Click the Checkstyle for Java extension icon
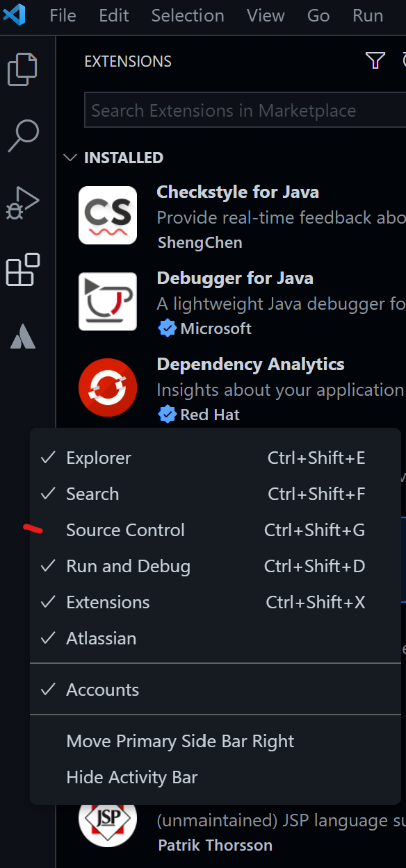The height and width of the screenshot is (868, 406). pyautogui.click(x=108, y=215)
